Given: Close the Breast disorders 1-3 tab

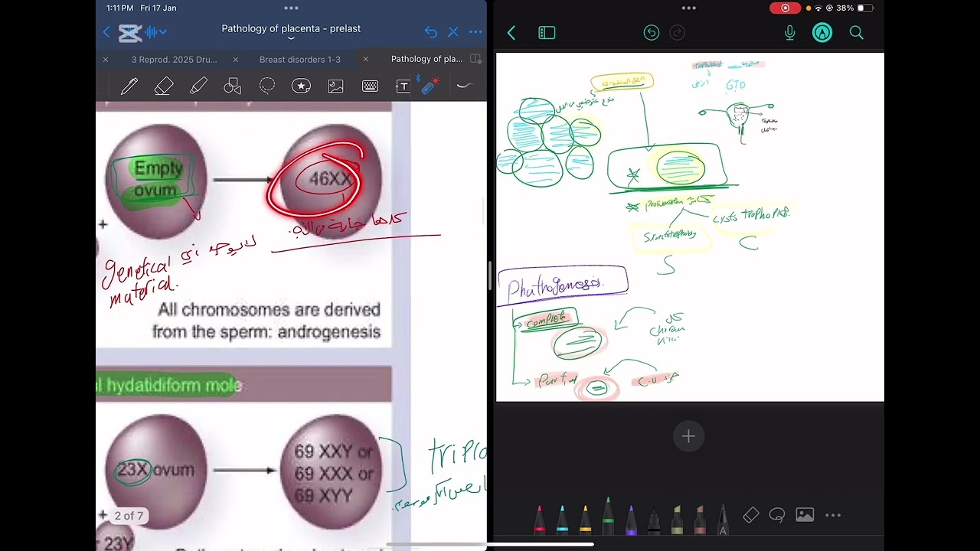Looking at the screenshot, I should [x=235, y=59].
